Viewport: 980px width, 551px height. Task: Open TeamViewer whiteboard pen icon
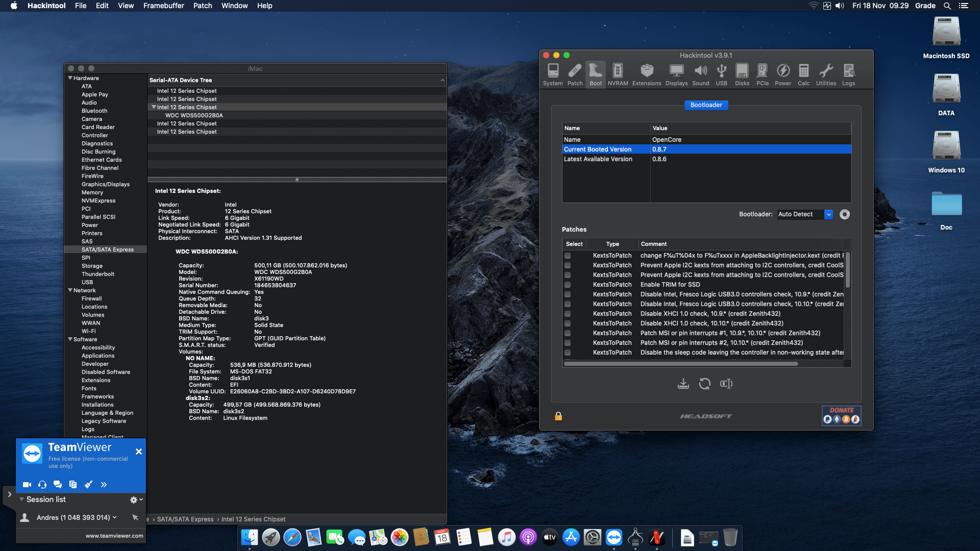88,485
